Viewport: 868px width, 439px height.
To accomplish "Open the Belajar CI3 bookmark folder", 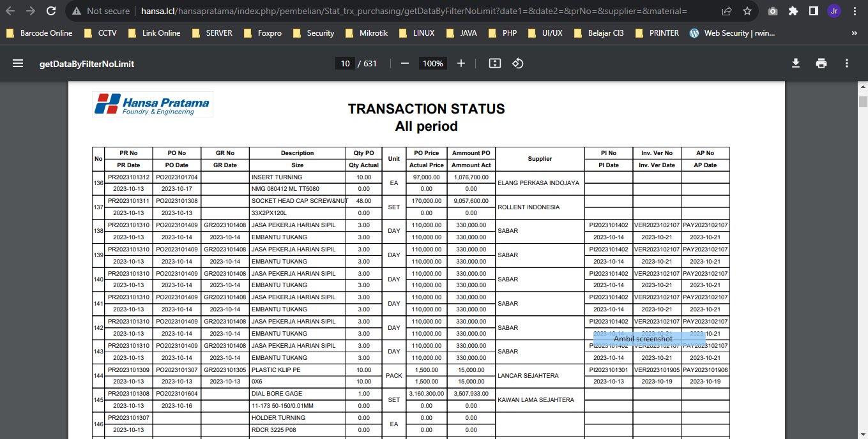I will [599, 33].
